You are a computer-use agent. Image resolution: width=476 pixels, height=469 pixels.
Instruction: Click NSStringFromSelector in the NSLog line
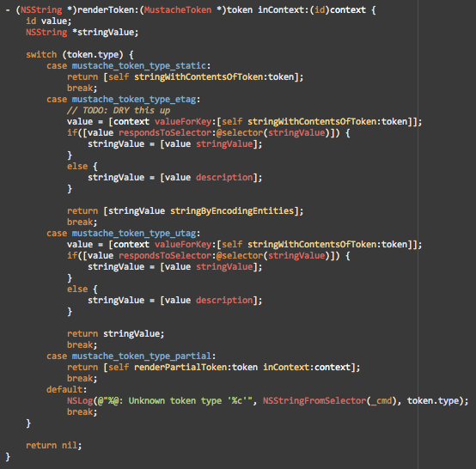click(x=314, y=400)
